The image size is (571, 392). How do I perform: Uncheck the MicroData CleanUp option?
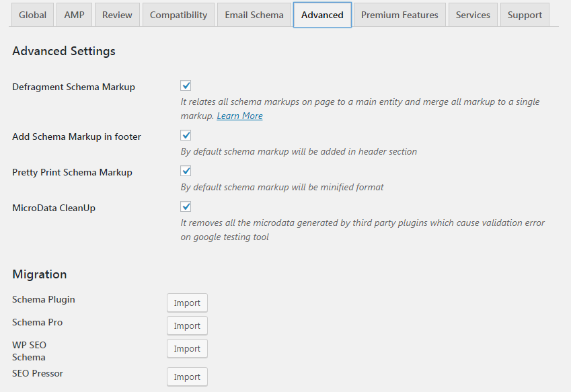tap(186, 207)
